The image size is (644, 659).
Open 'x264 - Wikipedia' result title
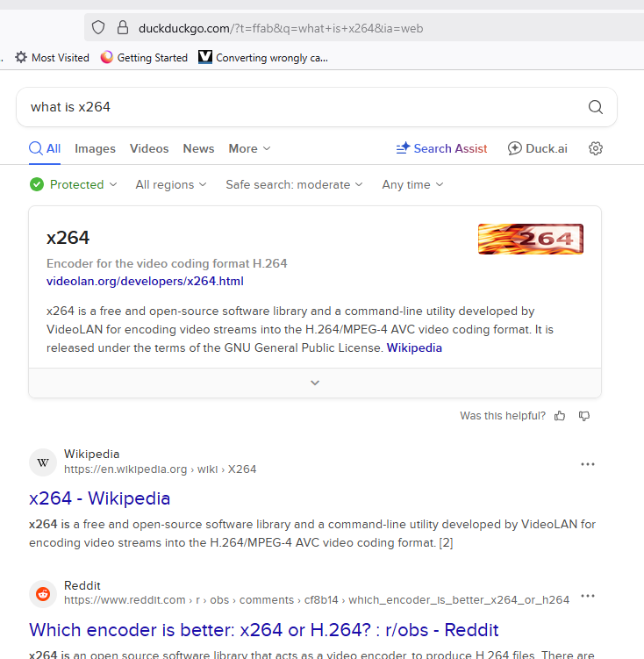click(x=99, y=498)
